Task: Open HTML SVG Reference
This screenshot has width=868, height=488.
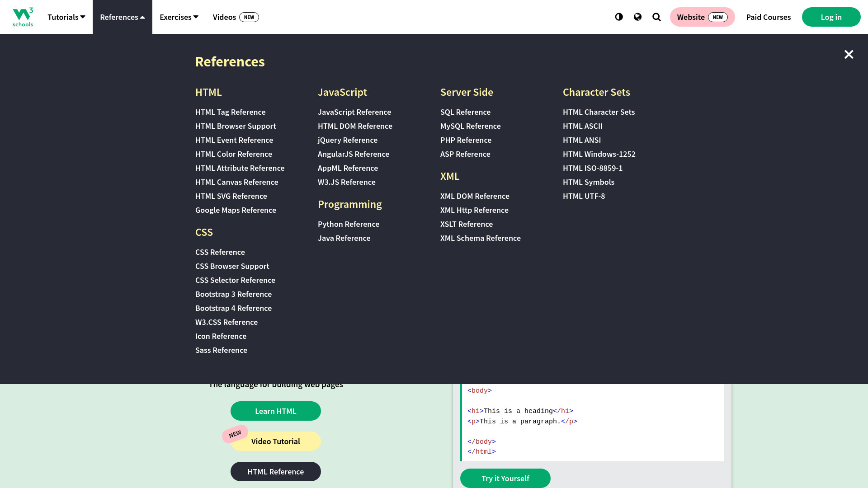Action: 231,196
